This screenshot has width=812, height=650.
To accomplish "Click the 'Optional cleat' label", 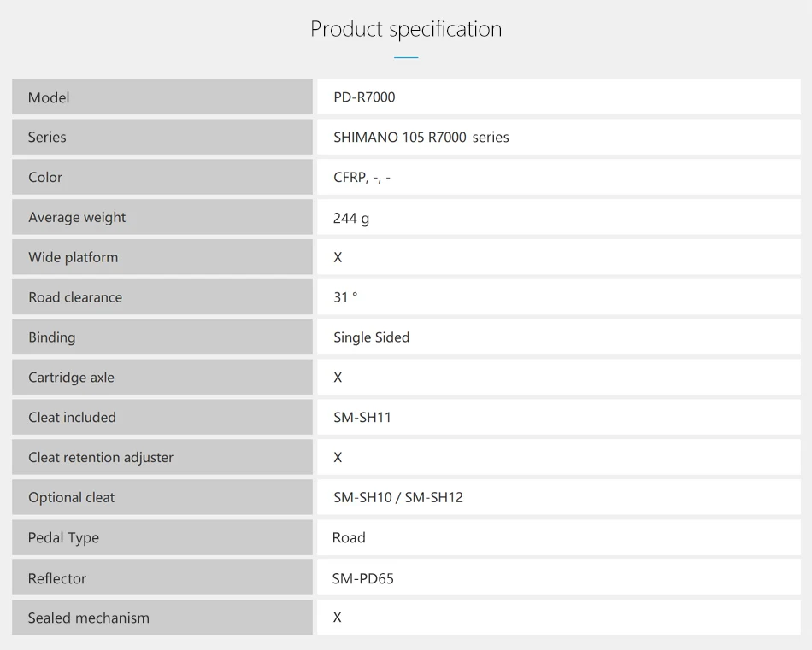I will [71, 497].
